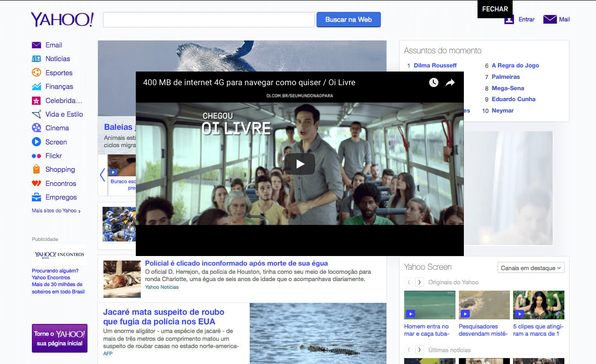
Task: Click the faded video ad panel on right
Action: [x=508, y=188]
